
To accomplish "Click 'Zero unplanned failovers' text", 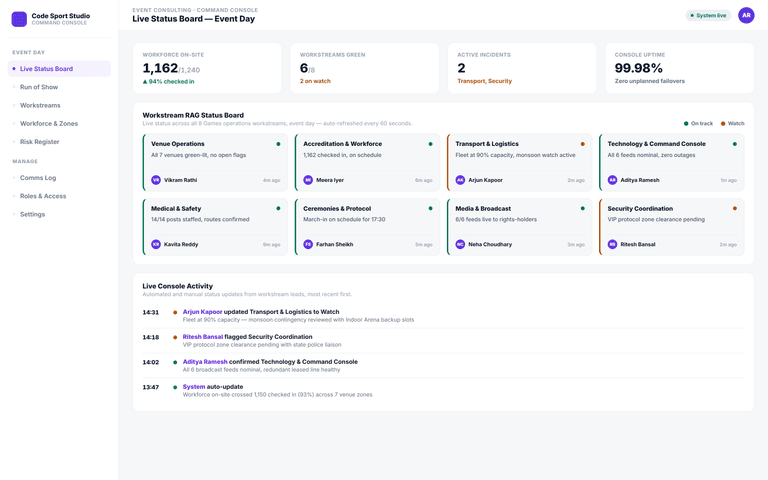I will point(649,81).
